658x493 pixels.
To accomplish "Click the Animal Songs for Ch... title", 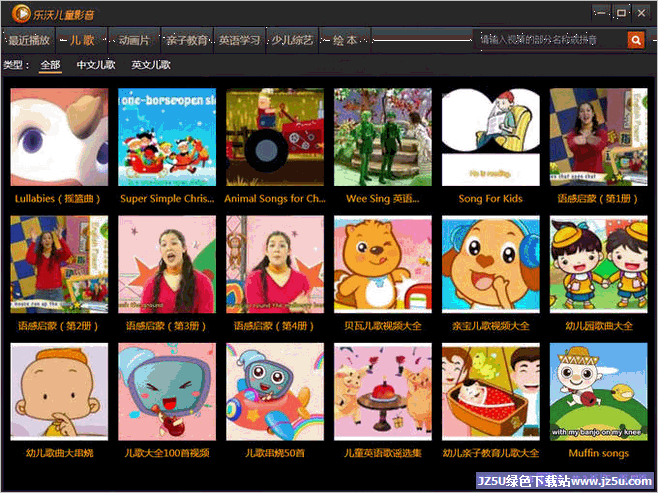I will tap(275, 199).
